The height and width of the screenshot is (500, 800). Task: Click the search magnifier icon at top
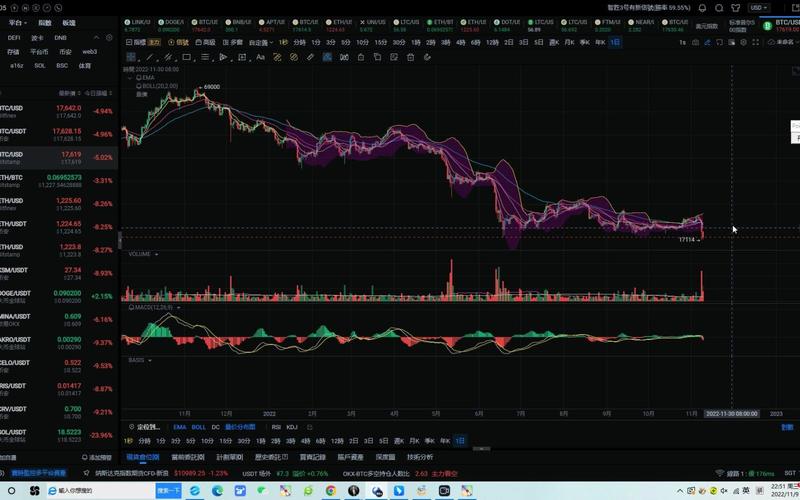(719, 8)
